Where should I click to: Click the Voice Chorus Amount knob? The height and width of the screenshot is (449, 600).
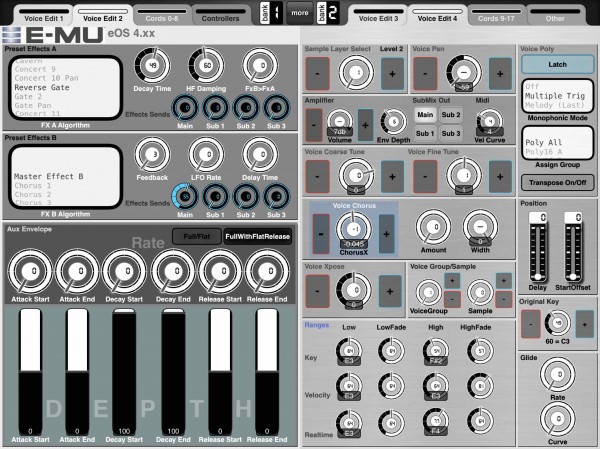coord(434,227)
